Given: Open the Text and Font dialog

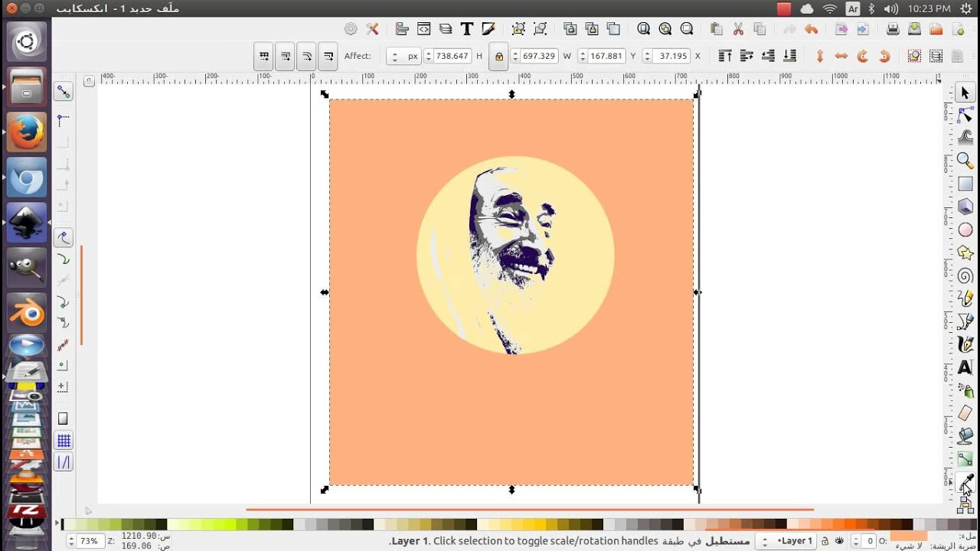Looking at the screenshot, I should pos(466,29).
